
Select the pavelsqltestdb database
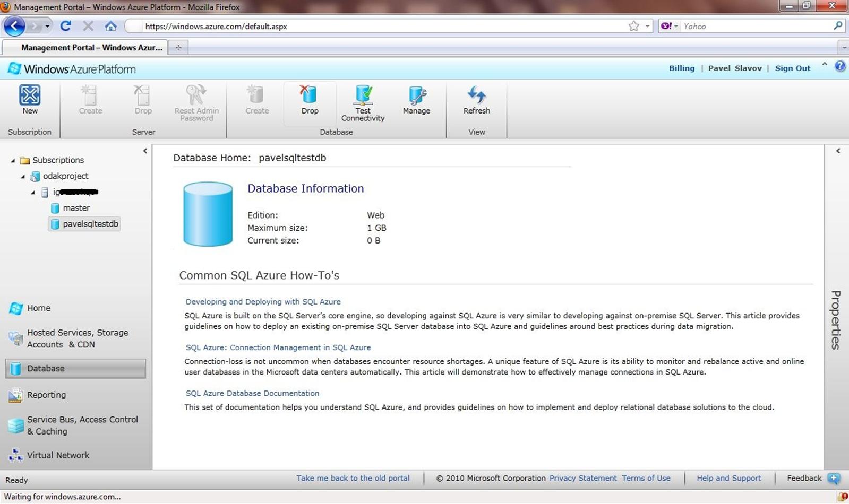pos(84,224)
